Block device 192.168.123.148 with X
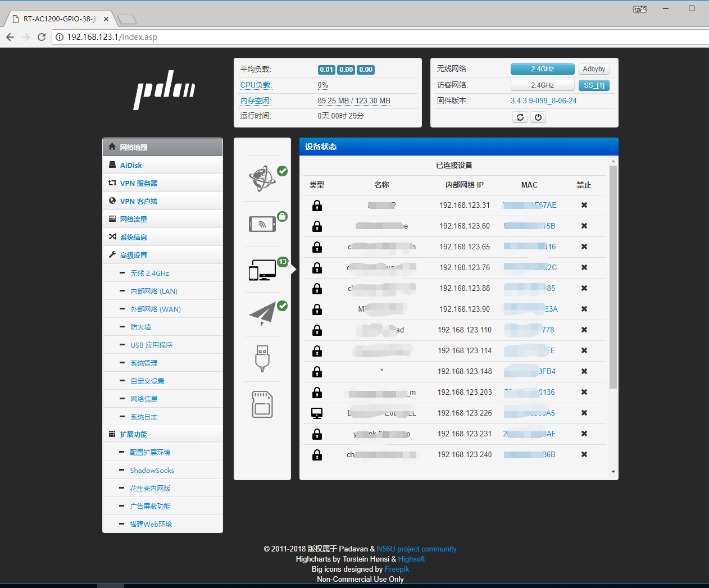The image size is (709, 588). [584, 371]
